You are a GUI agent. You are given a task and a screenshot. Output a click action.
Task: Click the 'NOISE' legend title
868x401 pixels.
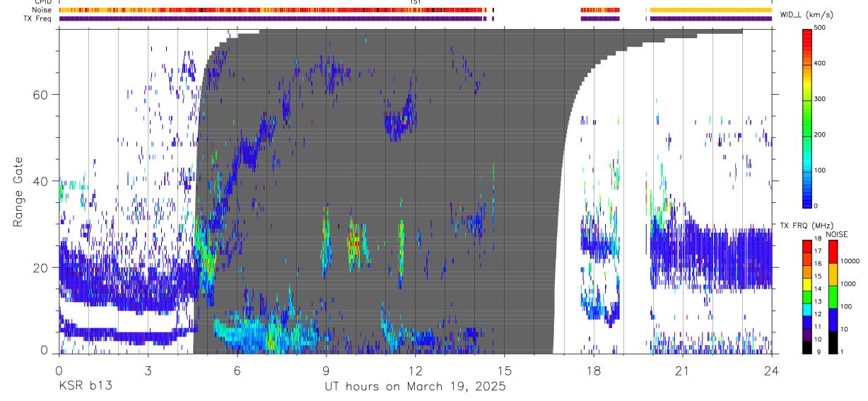coord(838,234)
